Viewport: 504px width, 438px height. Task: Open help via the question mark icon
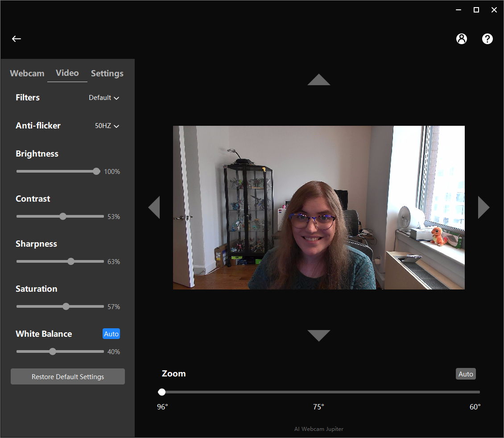pyautogui.click(x=487, y=39)
